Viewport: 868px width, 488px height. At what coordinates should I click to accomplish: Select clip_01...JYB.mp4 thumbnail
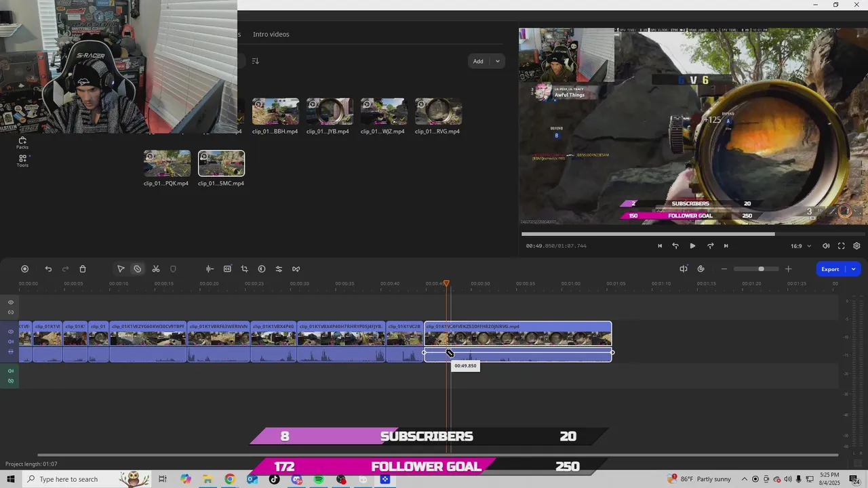pos(330,112)
